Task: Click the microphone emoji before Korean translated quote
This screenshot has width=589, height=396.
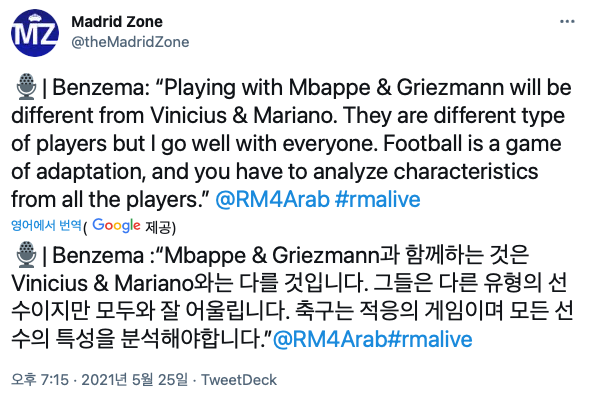Action: click(26, 255)
